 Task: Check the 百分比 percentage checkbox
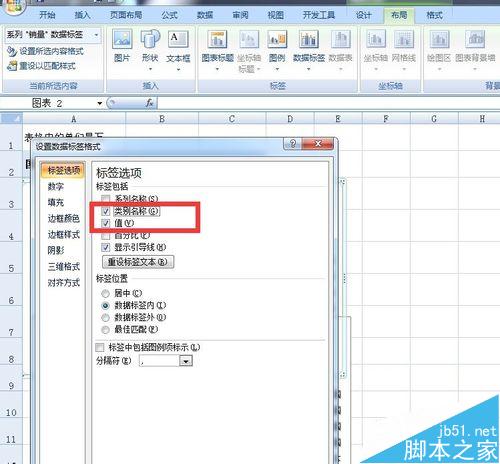pyautogui.click(x=106, y=236)
